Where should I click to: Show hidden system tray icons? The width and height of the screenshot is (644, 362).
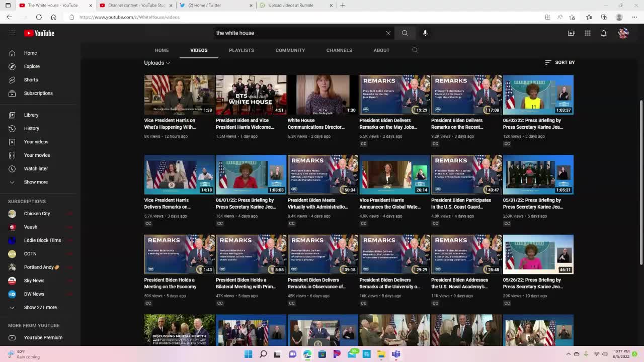coord(569,354)
